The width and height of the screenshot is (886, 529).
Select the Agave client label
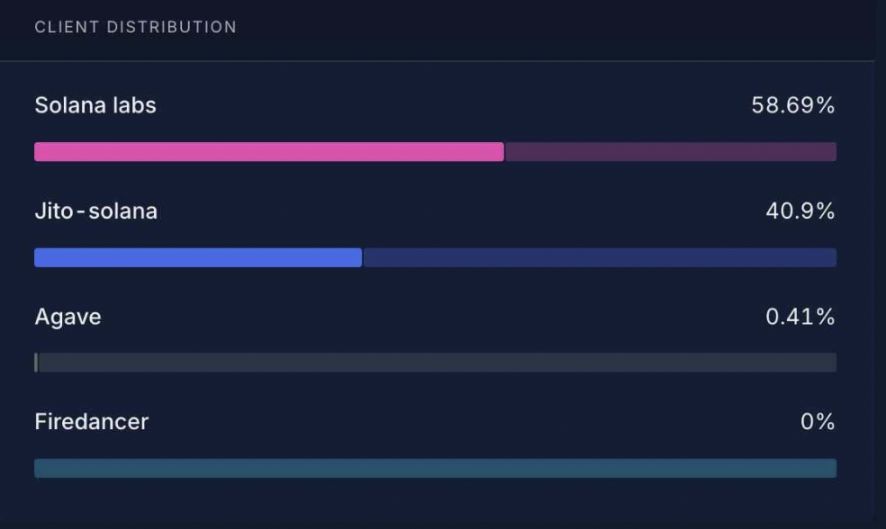(x=68, y=316)
